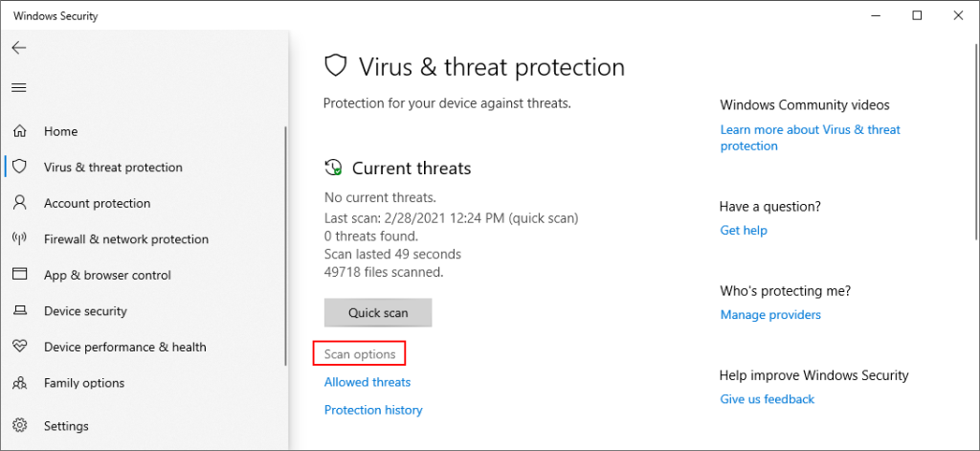Open Firewall & network protection page
This screenshot has height=451, width=980.
pos(125,239)
